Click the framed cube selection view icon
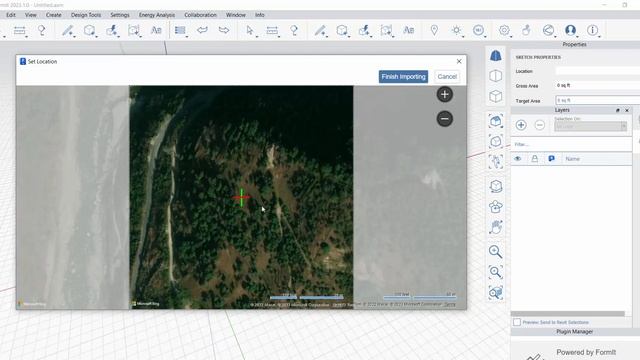 point(496,141)
